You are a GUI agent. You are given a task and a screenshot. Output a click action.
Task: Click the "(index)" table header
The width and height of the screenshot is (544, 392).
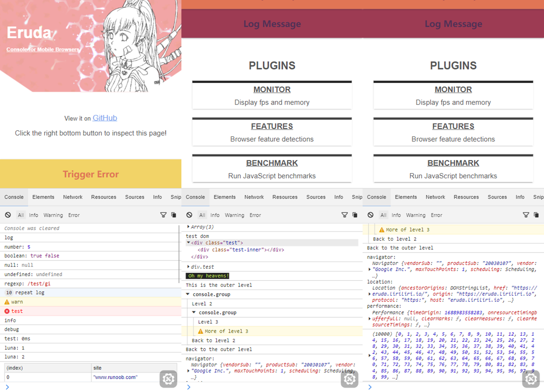(x=48, y=368)
